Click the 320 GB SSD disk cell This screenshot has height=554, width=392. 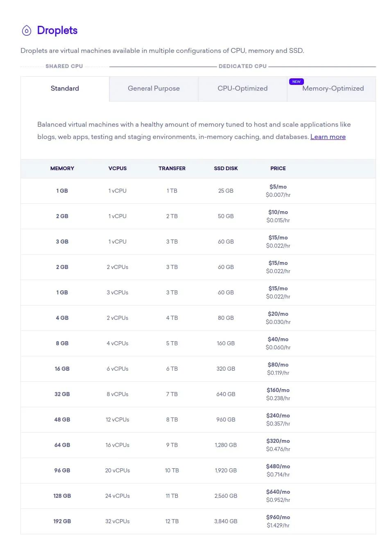pos(226,369)
